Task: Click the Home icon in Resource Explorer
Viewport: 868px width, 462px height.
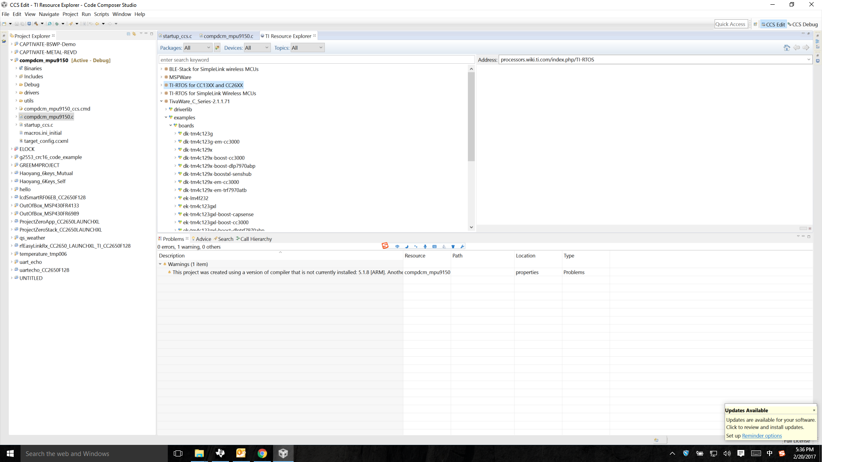Action: point(787,47)
